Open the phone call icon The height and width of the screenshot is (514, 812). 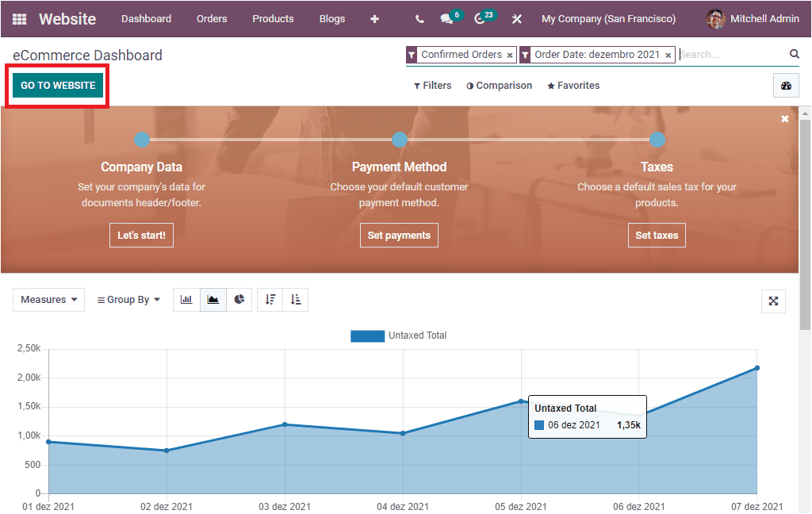[x=419, y=18]
